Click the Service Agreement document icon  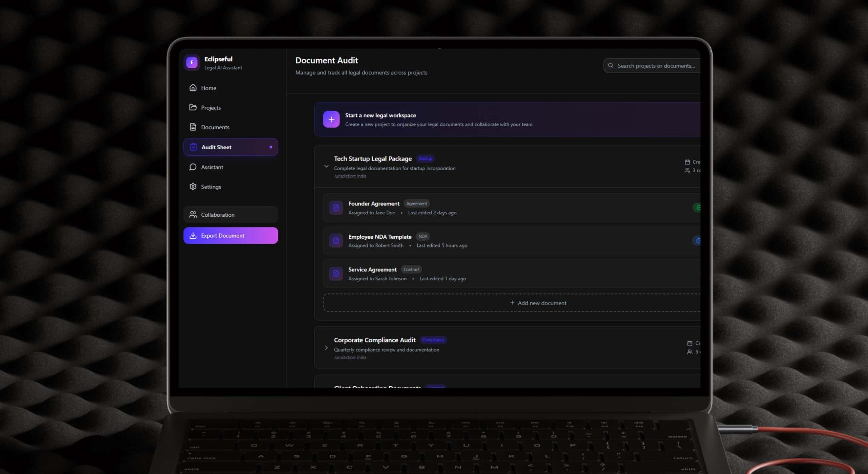pyautogui.click(x=336, y=274)
